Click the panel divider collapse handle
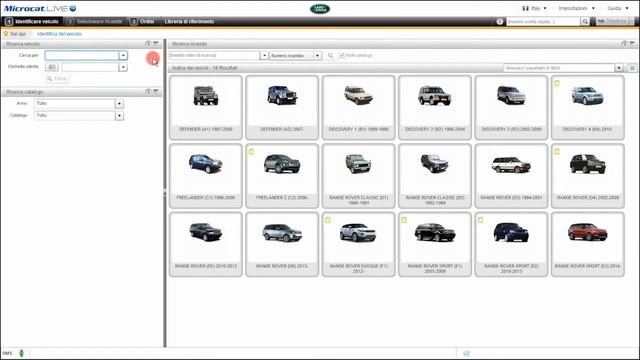Screen dimensions: 640x360 [165, 193]
